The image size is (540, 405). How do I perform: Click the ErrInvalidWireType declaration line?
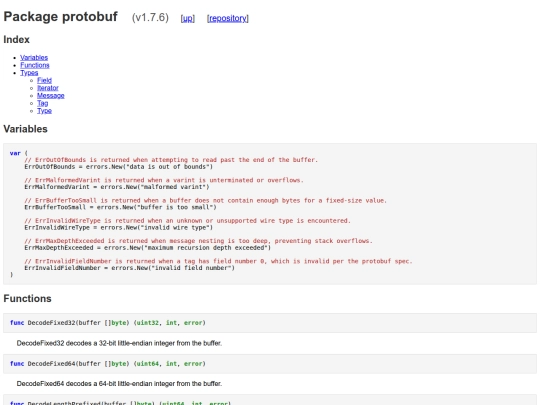point(118,228)
